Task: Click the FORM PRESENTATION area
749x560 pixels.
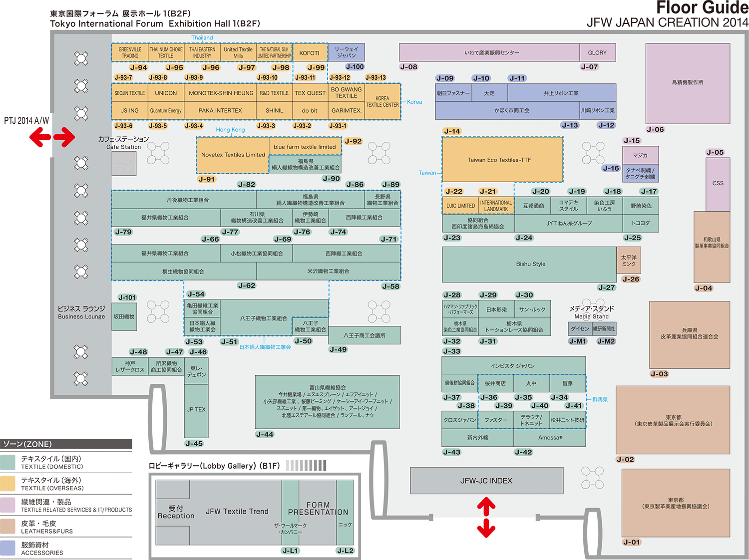Action: tap(318, 509)
